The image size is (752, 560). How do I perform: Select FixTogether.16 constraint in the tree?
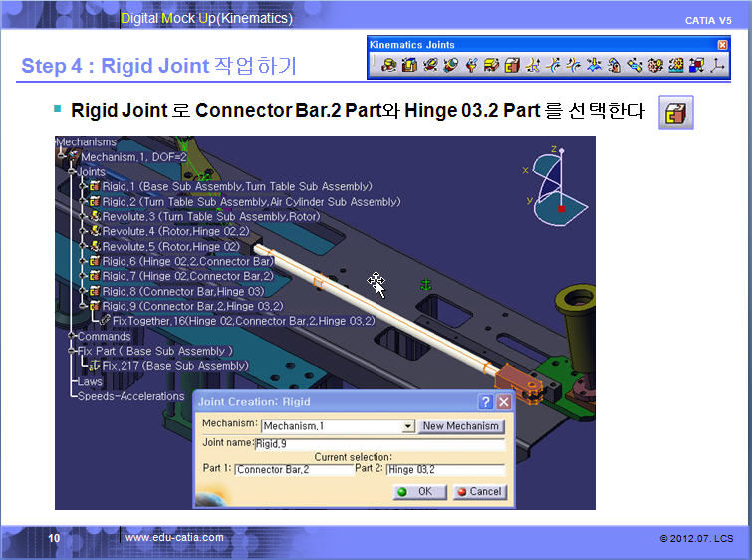[x=244, y=321]
